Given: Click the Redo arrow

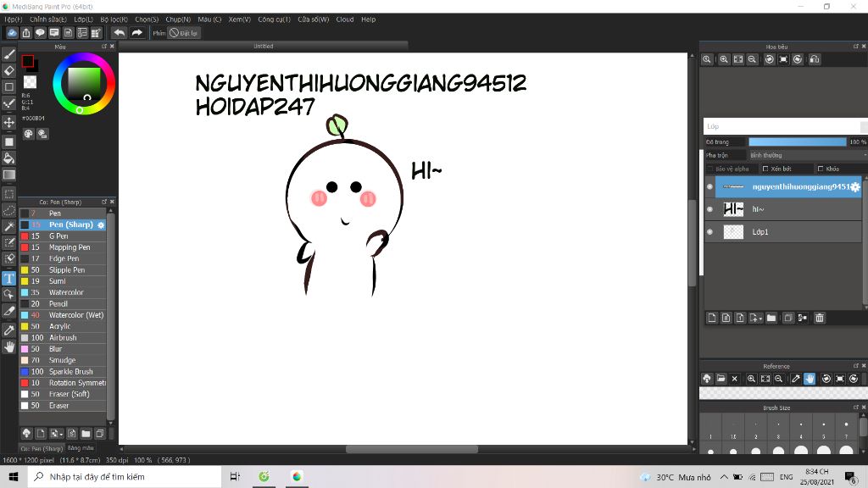Looking at the screenshot, I should pos(136,33).
